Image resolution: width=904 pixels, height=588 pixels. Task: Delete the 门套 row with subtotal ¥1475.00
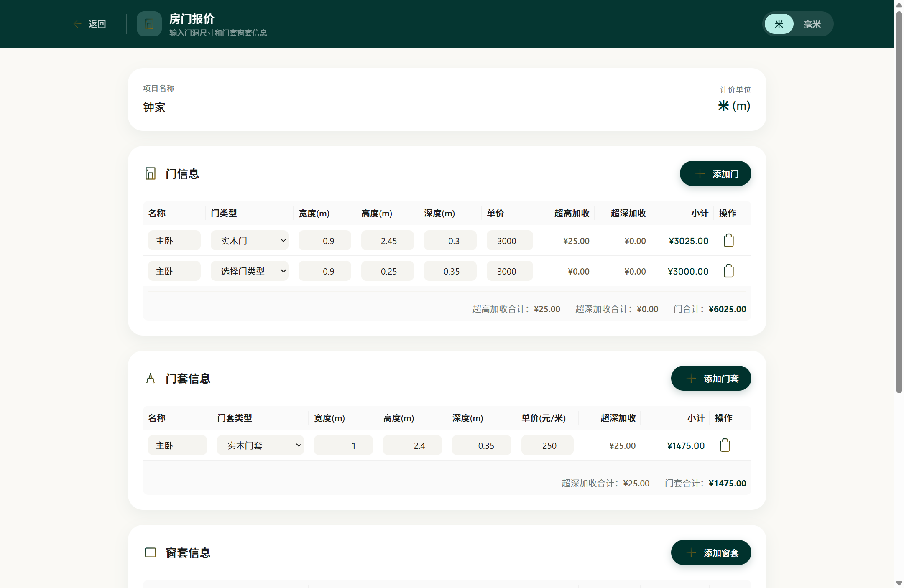coord(725,445)
